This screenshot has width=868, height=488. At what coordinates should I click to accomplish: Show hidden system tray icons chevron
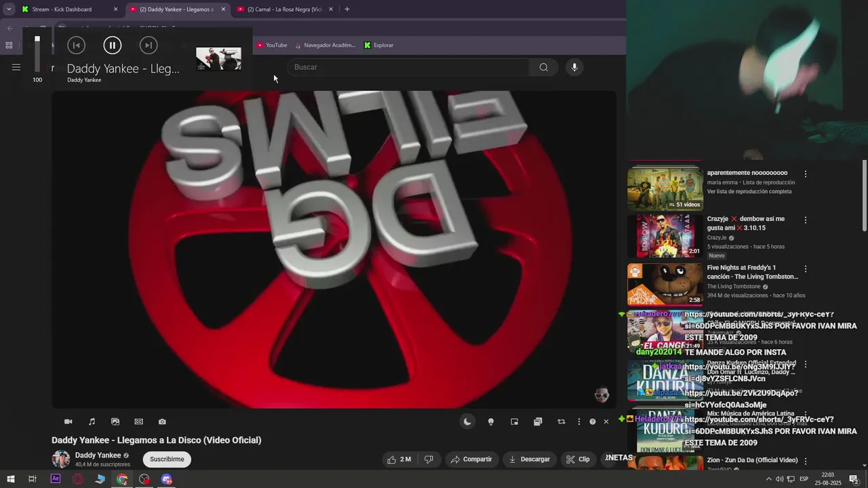pos(768,479)
